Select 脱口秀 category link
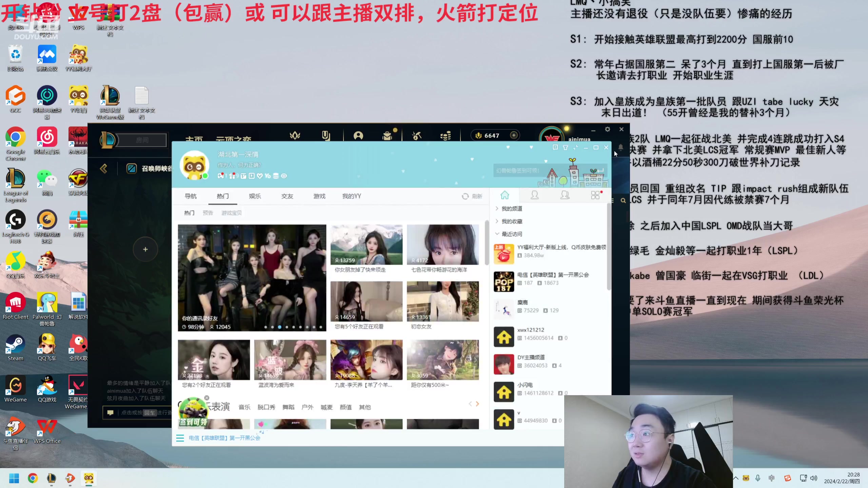The width and height of the screenshot is (868, 488). click(x=266, y=407)
